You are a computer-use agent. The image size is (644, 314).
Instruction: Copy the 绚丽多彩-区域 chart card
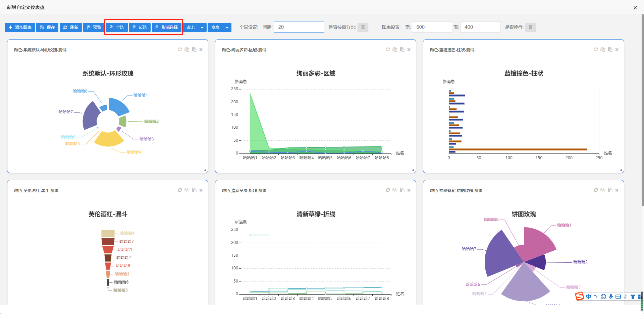coord(395,50)
